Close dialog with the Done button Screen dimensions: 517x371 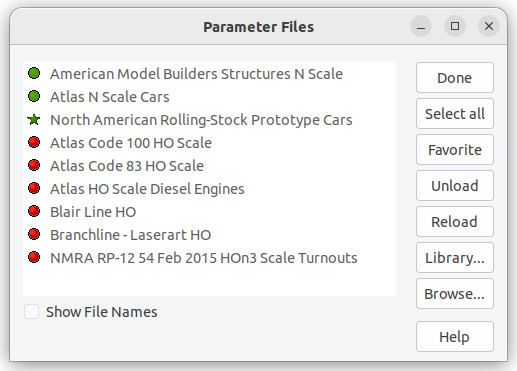coord(455,78)
